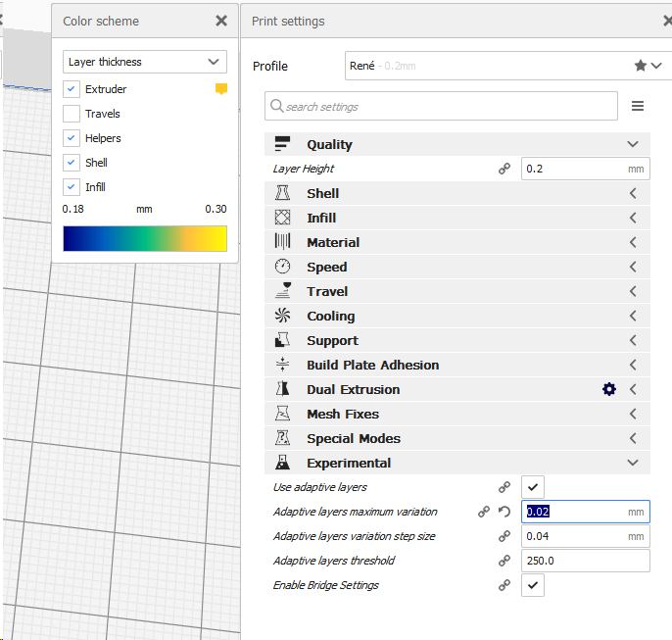Toggle the Shell checkbox in Color scheme
Image resolution: width=672 pixels, height=640 pixels.
coord(72,163)
